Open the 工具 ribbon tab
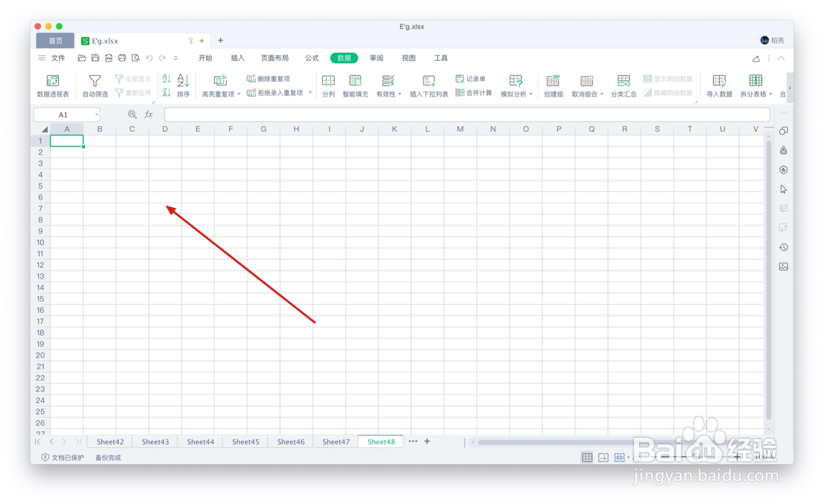This screenshot has width=824, height=504. (441, 58)
